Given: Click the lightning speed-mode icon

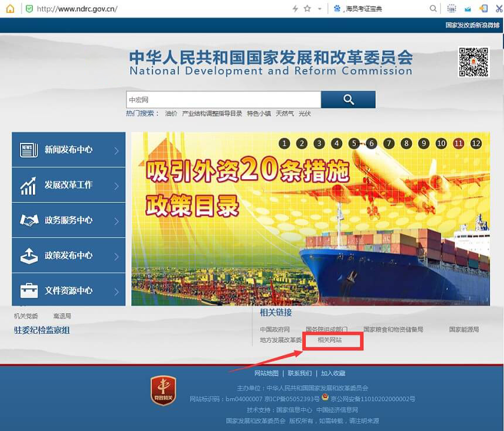Looking at the screenshot, I should (x=295, y=9).
